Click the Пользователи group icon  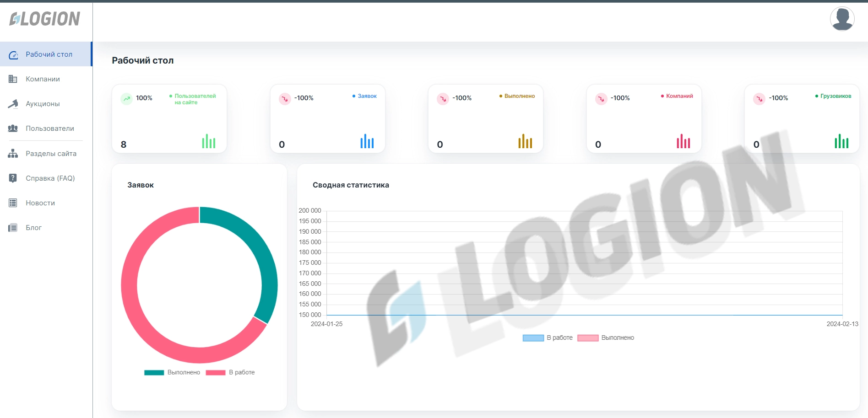[x=13, y=129]
